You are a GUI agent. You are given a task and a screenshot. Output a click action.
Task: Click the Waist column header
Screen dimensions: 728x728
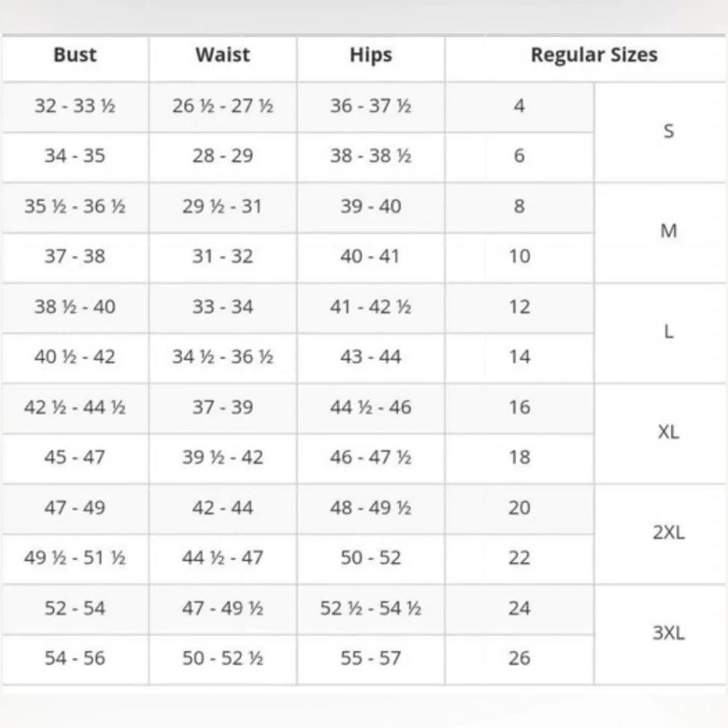tap(223, 55)
